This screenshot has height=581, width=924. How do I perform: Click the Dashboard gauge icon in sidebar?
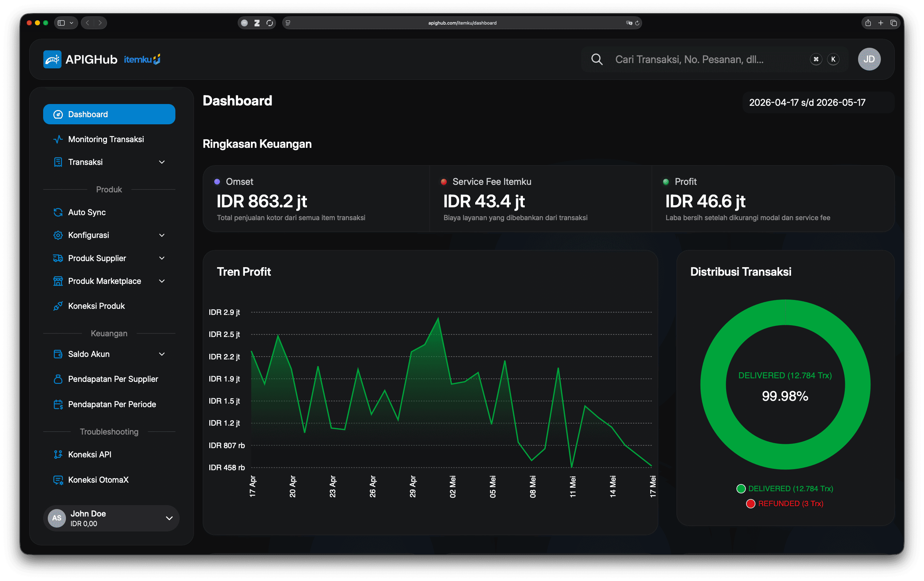click(x=58, y=114)
